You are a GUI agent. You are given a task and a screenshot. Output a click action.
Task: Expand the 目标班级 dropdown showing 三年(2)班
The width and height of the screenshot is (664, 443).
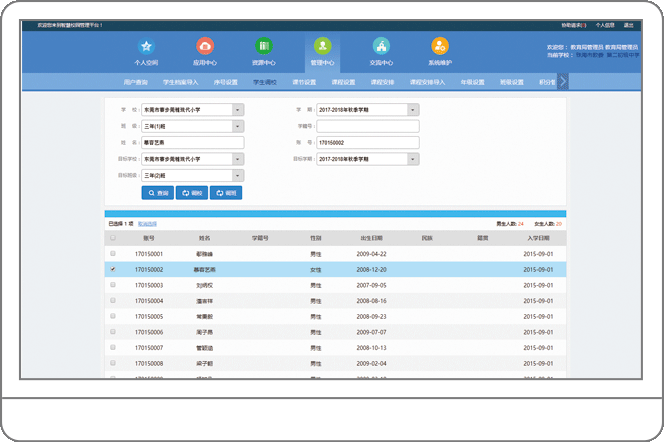[238, 175]
